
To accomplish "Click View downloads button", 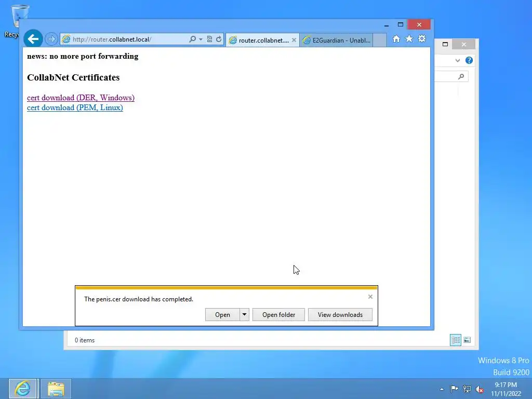I will [340, 315].
